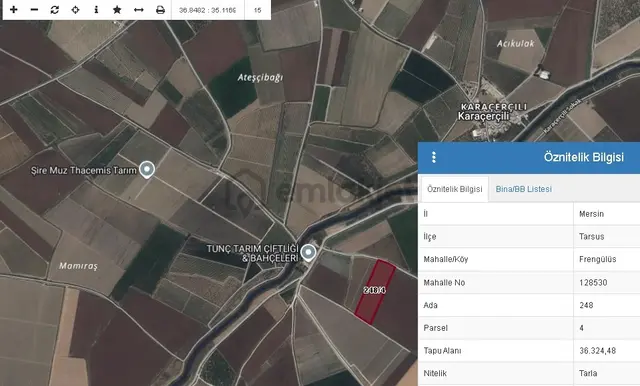Click the Karaçerçili place label

[x=484, y=116]
